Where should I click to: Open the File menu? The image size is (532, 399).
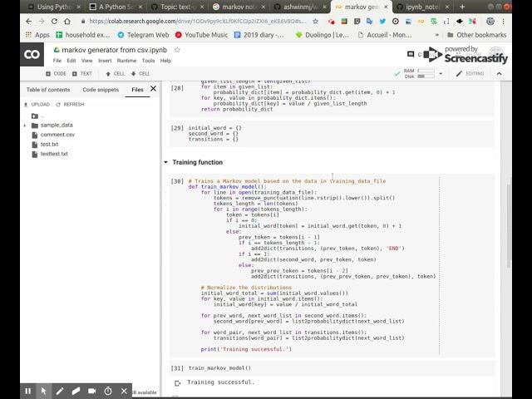click(57, 61)
